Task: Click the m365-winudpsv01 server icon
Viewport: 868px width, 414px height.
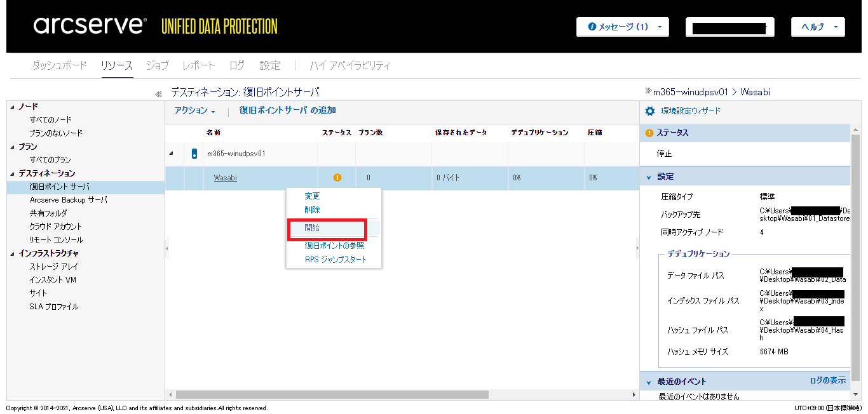Action: click(194, 154)
